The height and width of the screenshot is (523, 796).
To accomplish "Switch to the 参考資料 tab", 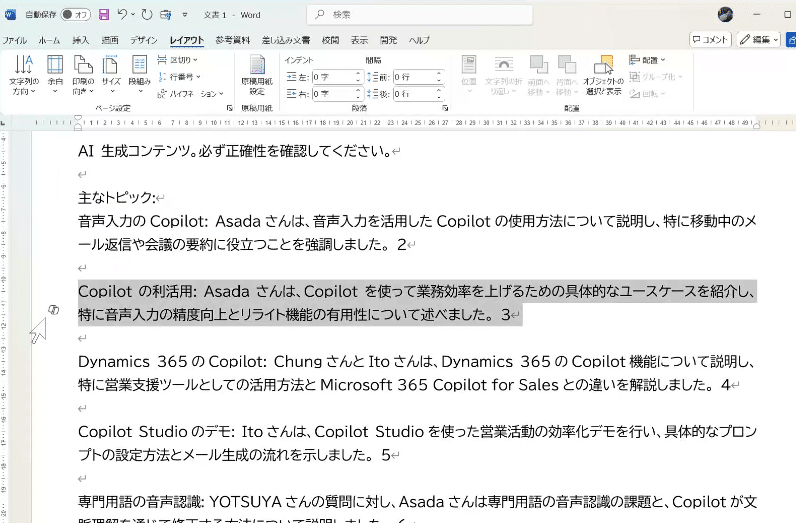I will point(233,40).
